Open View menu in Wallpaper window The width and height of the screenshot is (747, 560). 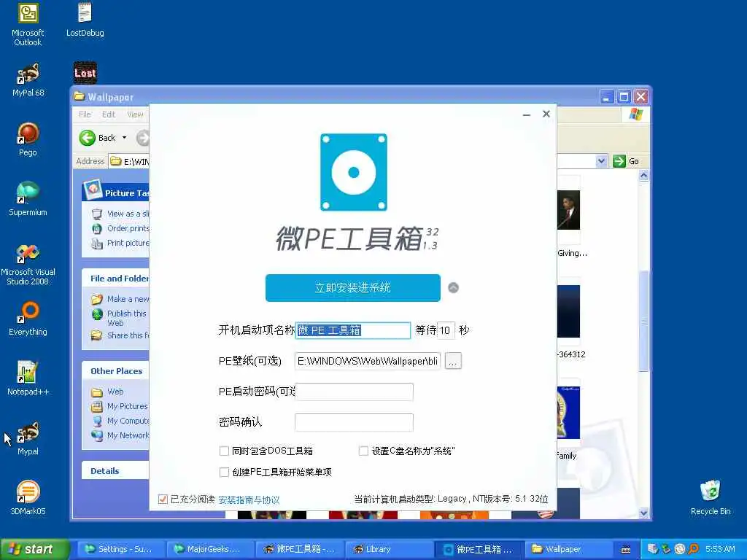tap(135, 114)
